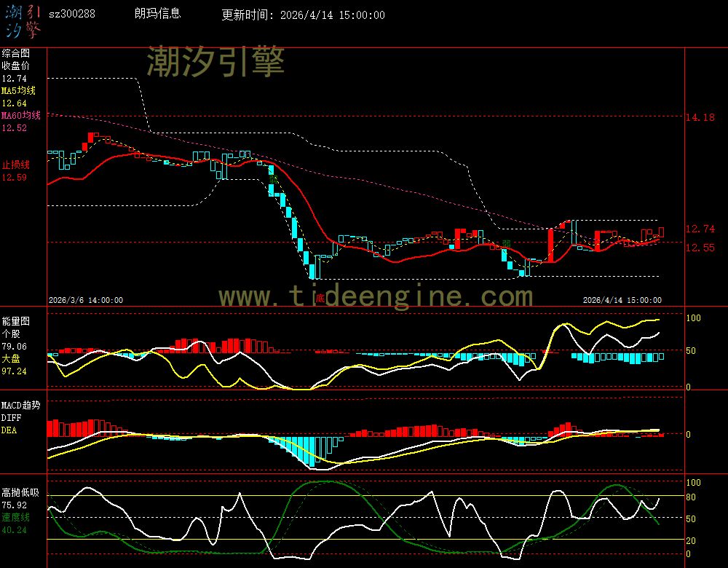Click the 更新时间 update timestamp

click(x=303, y=15)
